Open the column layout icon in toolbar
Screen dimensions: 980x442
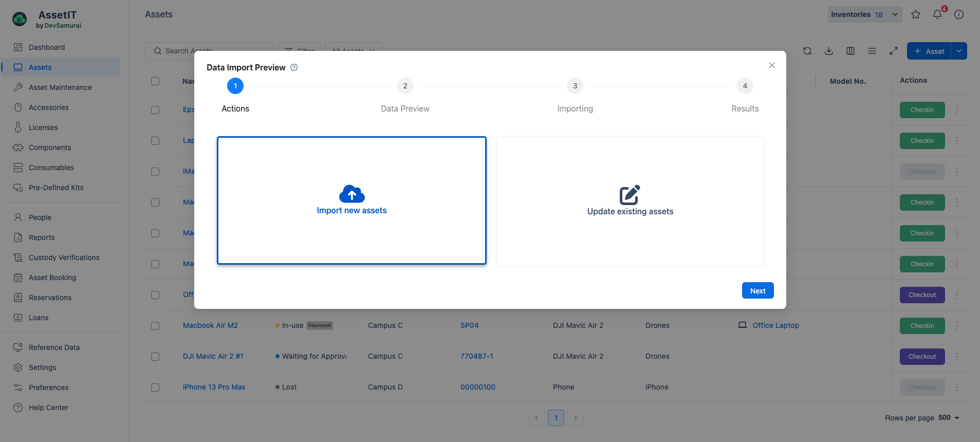850,51
